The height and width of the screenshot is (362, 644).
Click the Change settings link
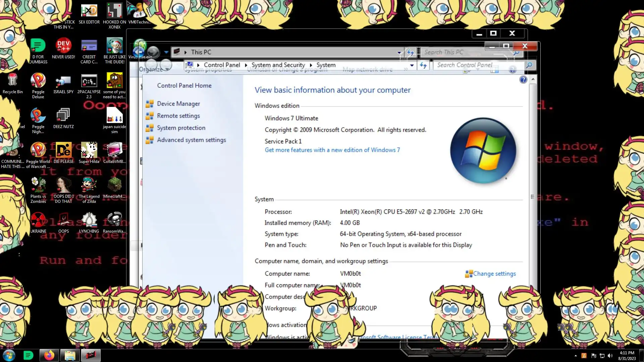[x=494, y=274]
